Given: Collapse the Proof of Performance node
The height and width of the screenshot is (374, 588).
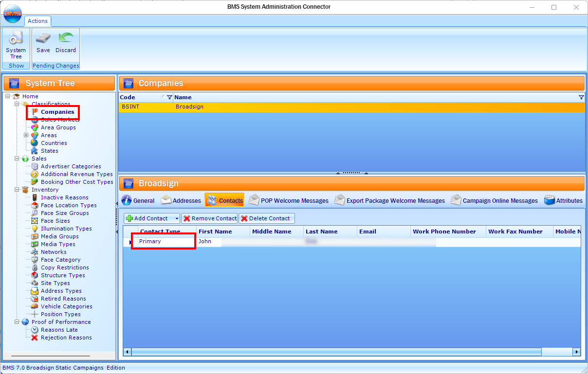Looking at the screenshot, I should [17, 322].
